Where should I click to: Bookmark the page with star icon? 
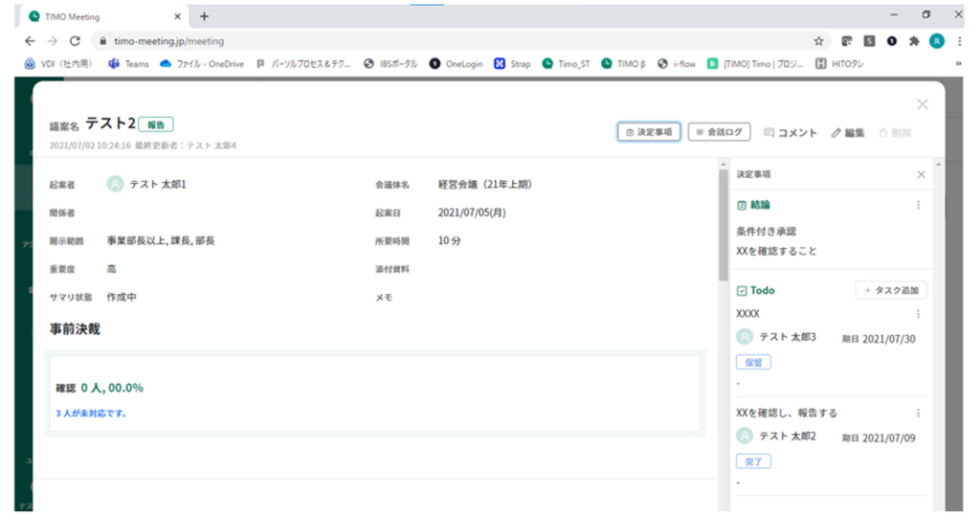(x=819, y=41)
